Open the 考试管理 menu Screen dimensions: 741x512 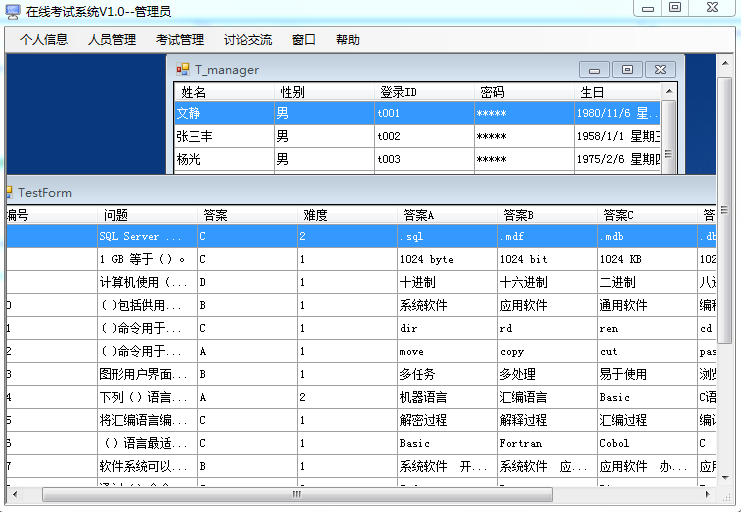pos(180,40)
